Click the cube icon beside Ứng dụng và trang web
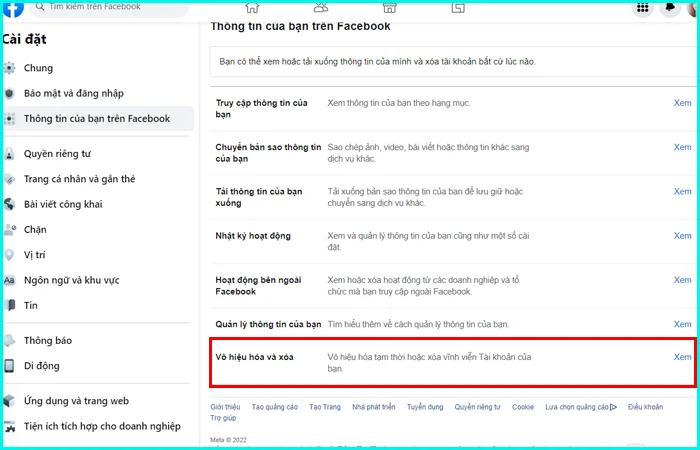This screenshot has width=700, height=450. coord(9,401)
